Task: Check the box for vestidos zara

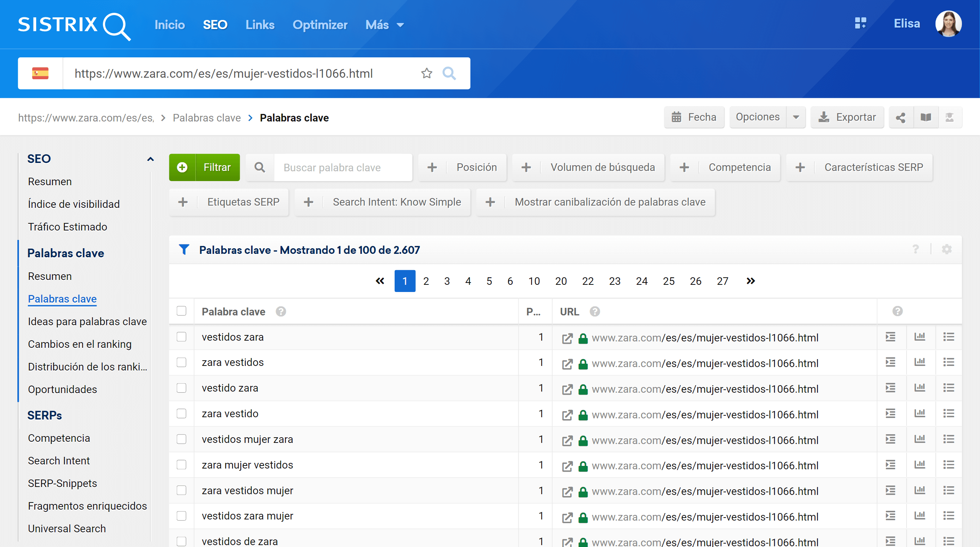Action: point(181,337)
